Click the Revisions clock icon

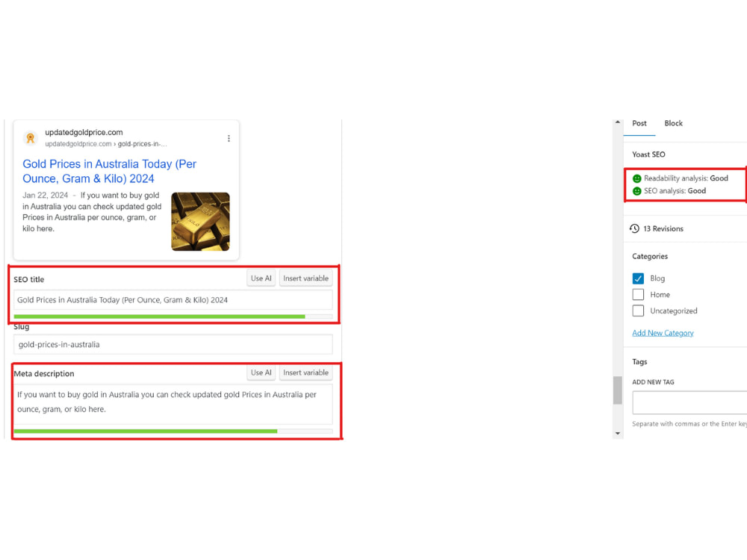pyautogui.click(x=634, y=228)
